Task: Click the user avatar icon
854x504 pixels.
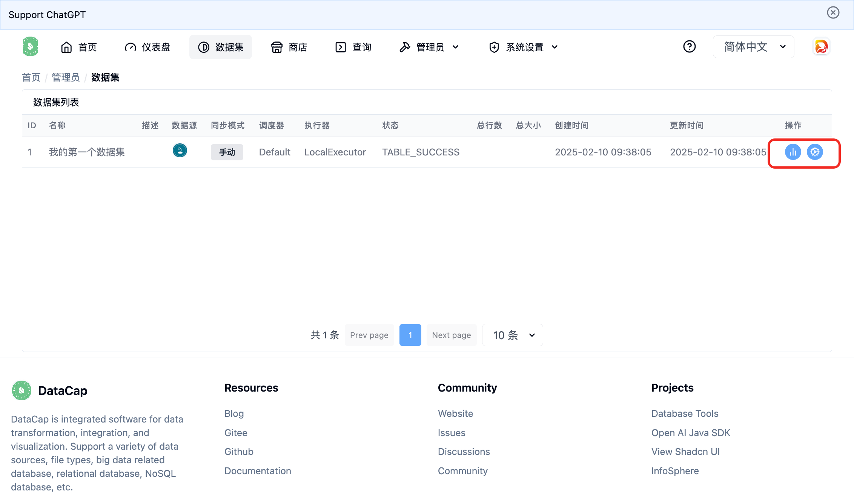Action: pos(821,47)
